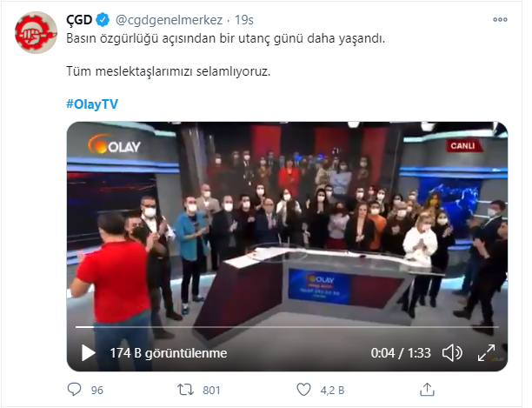532x408 pixels.
Task: Open the tweet's three-dot more menu
Action: [500, 20]
